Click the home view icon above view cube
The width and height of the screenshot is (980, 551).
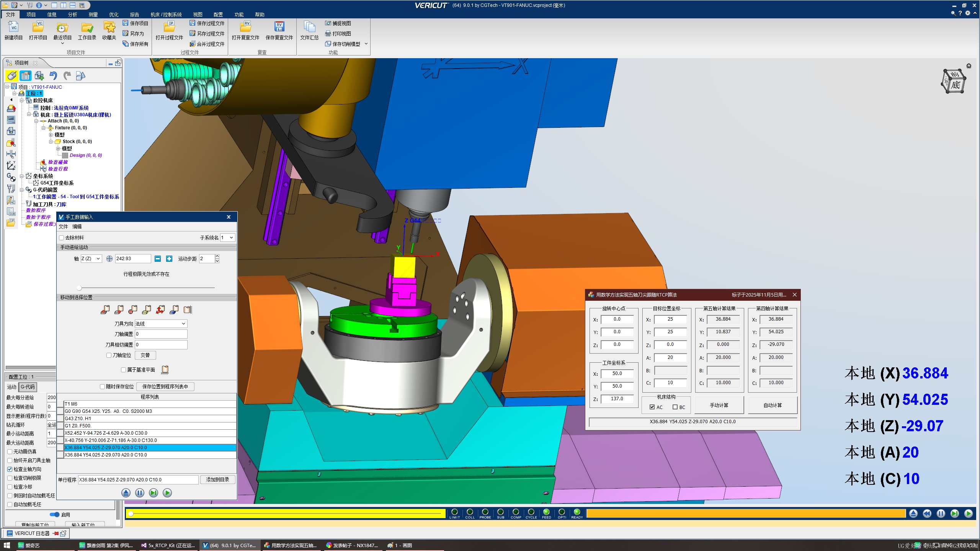click(969, 66)
